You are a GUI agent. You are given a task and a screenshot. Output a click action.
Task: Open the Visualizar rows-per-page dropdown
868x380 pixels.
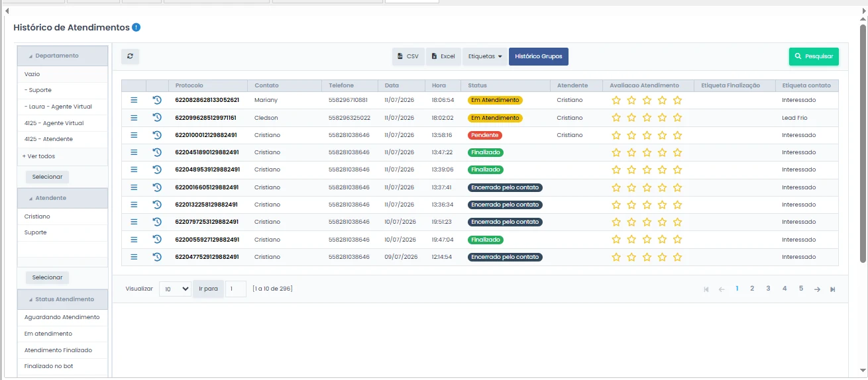(175, 289)
